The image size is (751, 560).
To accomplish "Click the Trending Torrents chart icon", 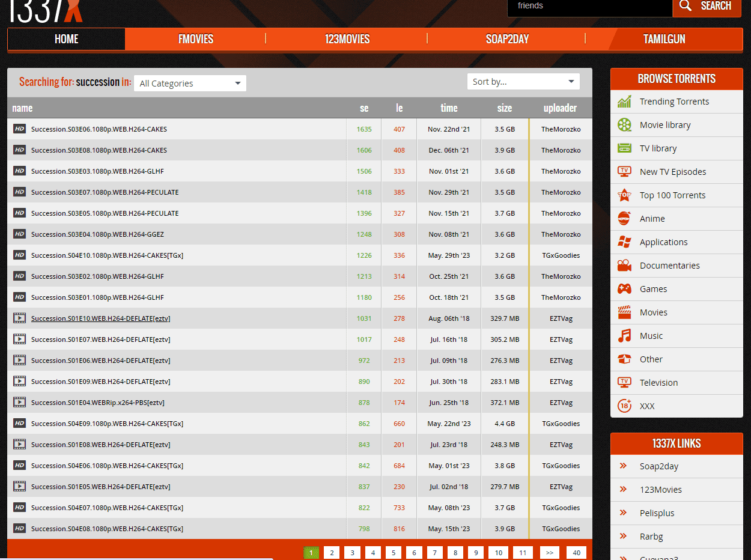I will pos(624,102).
